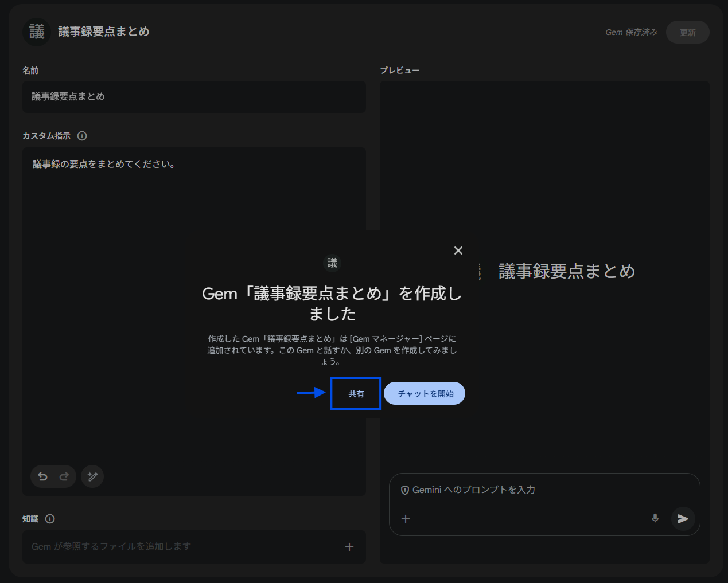Click the shield icon in prompt box
The image size is (728, 583).
[x=404, y=490]
